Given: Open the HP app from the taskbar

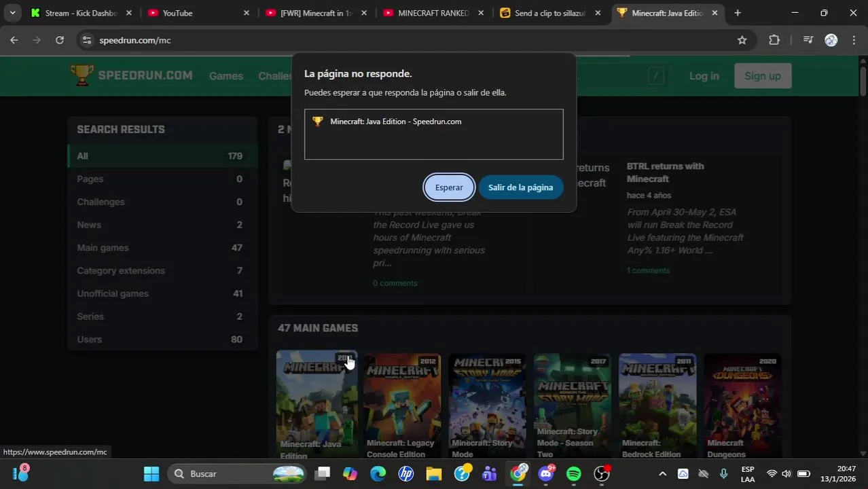Looking at the screenshot, I should tap(406, 473).
